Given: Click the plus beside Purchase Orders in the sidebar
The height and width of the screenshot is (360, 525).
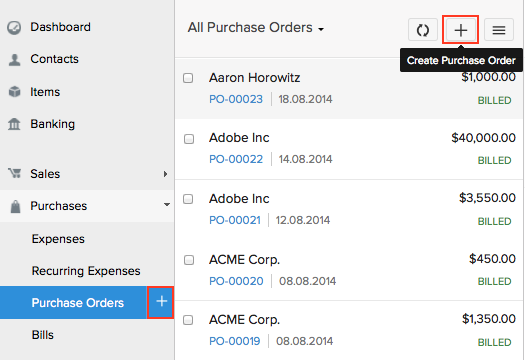Looking at the screenshot, I should click(161, 302).
